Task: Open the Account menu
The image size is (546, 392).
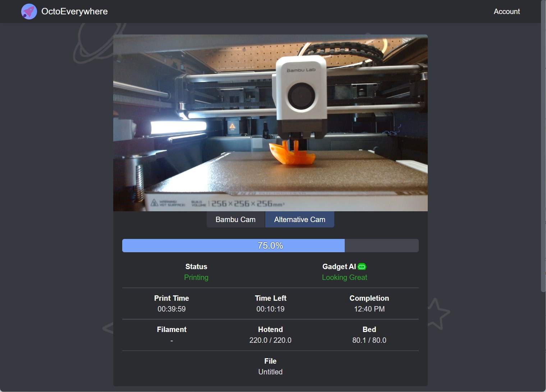Action: [x=506, y=11]
